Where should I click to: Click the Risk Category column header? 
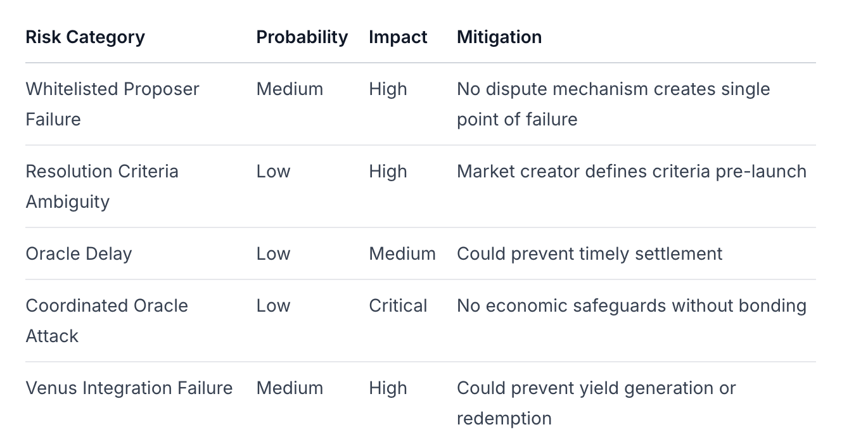click(x=85, y=37)
